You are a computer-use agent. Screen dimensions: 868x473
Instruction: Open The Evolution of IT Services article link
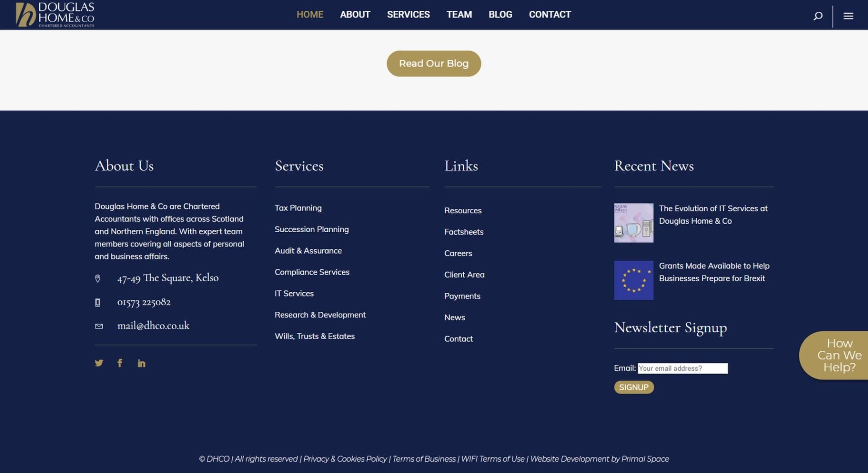713,215
